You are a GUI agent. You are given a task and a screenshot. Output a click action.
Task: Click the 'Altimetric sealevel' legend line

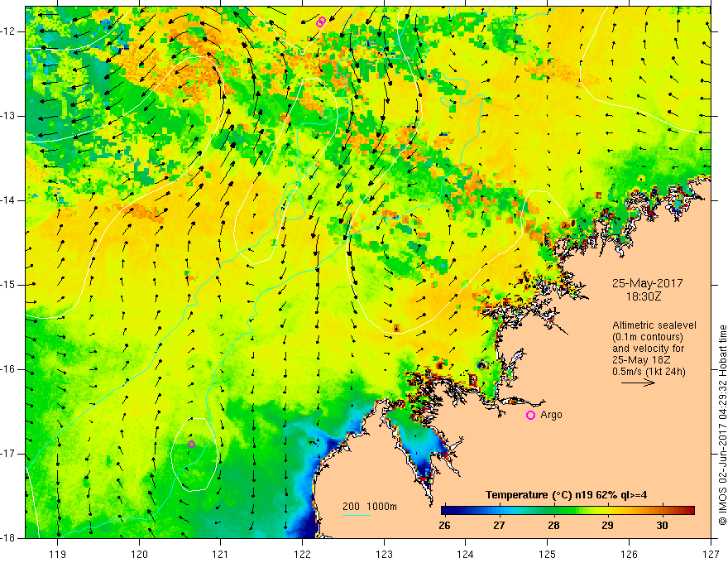pos(654,325)
